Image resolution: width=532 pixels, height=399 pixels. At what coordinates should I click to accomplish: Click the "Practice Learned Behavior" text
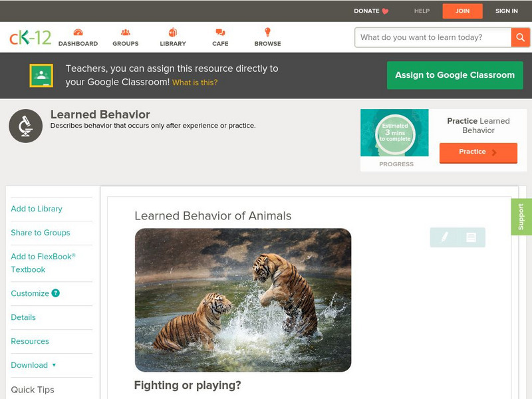tap(478, 126)
